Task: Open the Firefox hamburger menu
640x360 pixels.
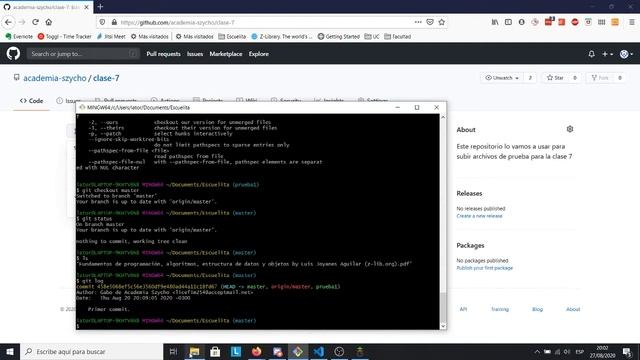Action: point(631,22)
